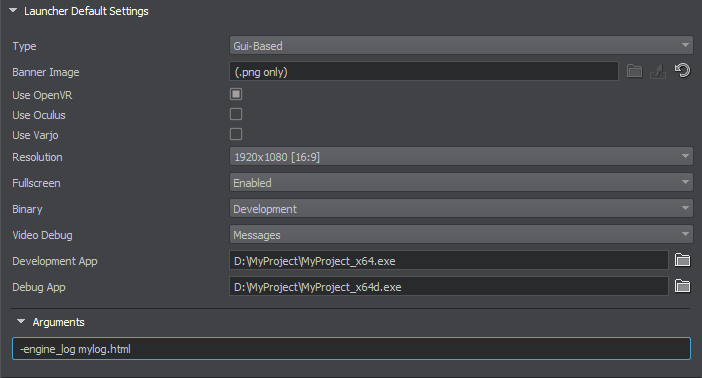Browse for Debug App executable
Screen dimensions: 702x378
pos(682,286)
